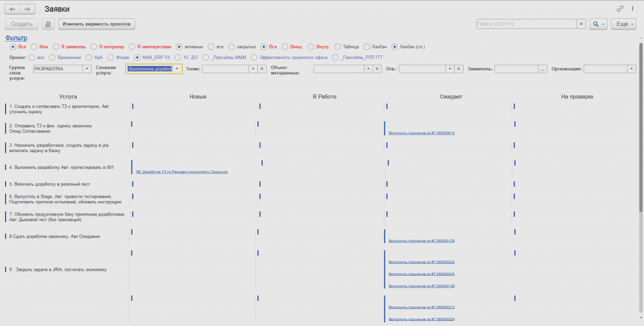Image resolution: width=644 pixels, height=326 pixels.
Task: Click the Ожидает column header
Action: (451, 97)
